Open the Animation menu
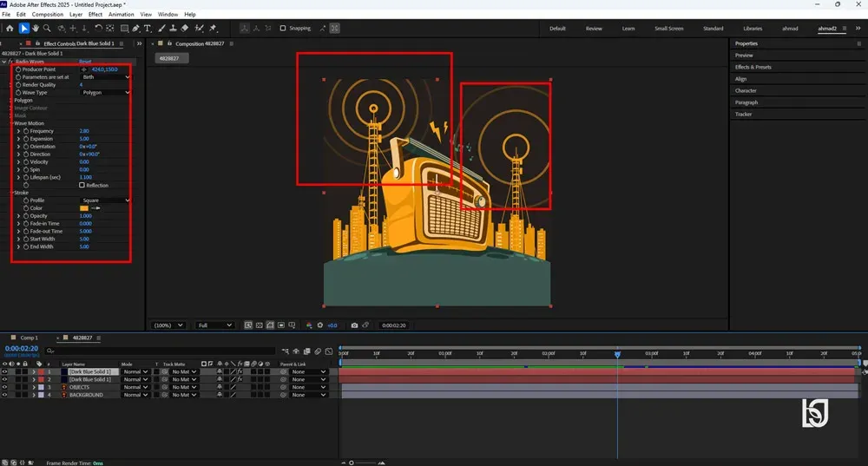Viewport: 868px width, 466px height. pyautogui.click(x=121, y=15)
